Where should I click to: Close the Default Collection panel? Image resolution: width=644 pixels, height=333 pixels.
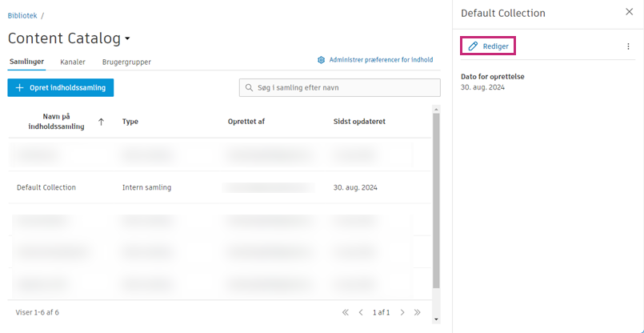click(629, 12)
